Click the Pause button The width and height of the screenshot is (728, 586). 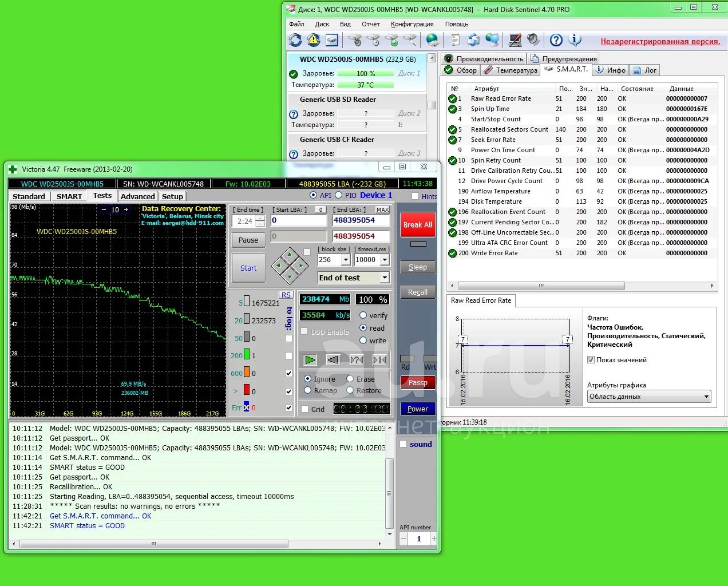[x=248, y=240]
